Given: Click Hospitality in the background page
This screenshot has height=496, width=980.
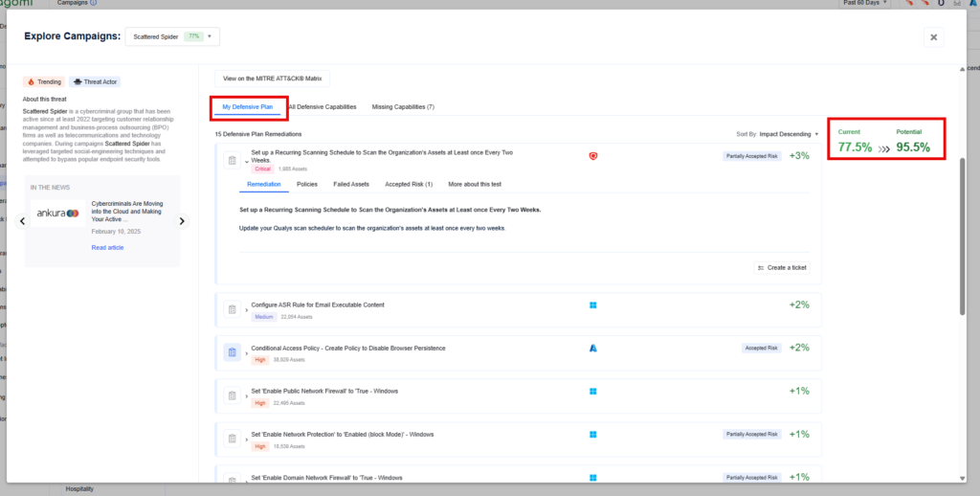Looking at the screenshot, I should (79, 489).
